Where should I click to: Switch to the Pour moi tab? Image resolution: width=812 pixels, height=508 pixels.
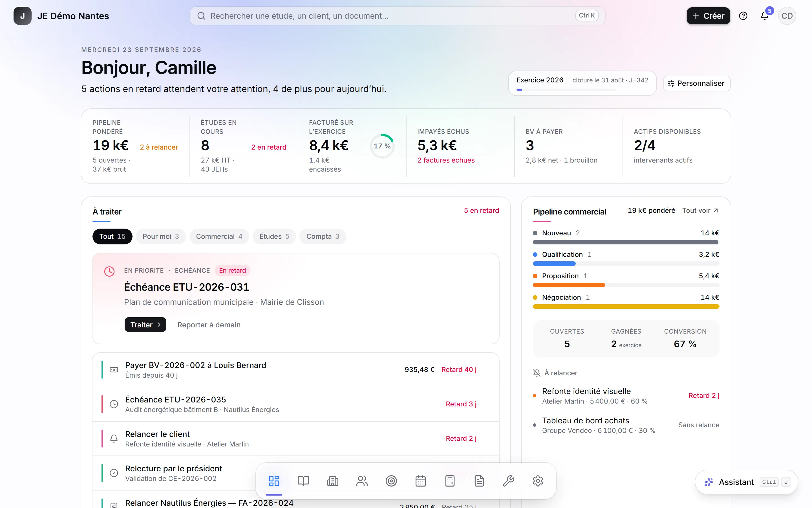pos(161,236)
